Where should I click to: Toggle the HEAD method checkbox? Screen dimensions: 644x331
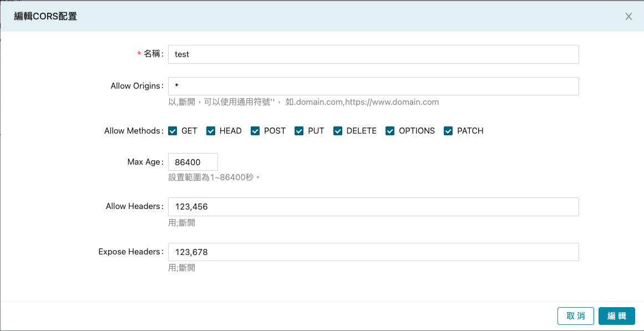pyautogui.click(x=211, y=131)
